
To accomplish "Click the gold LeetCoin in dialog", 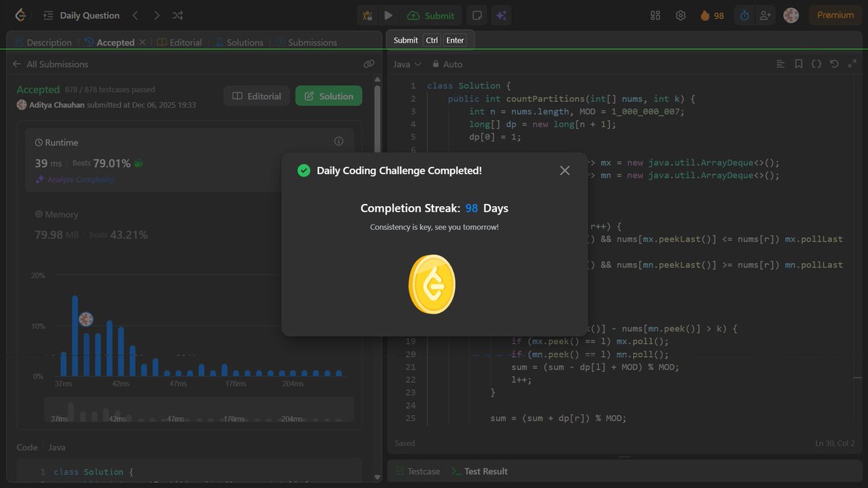I will point(432,284).
